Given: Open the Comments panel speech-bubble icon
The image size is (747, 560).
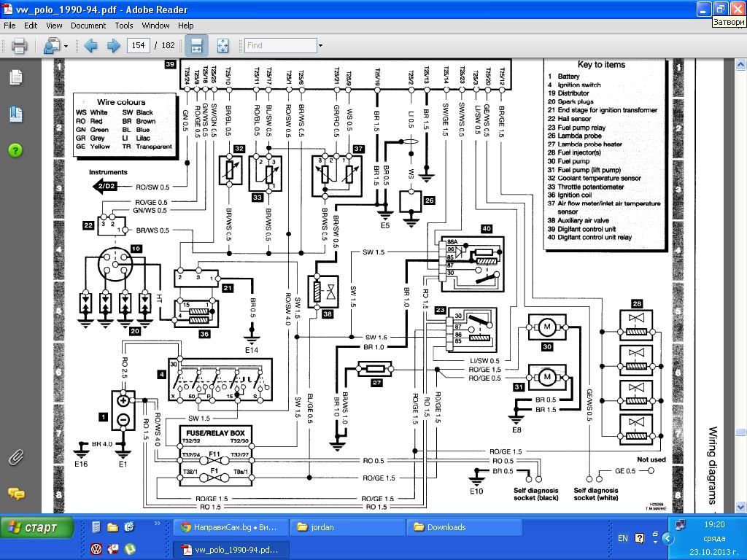Looking at the screenshot, I should [16, 494].
